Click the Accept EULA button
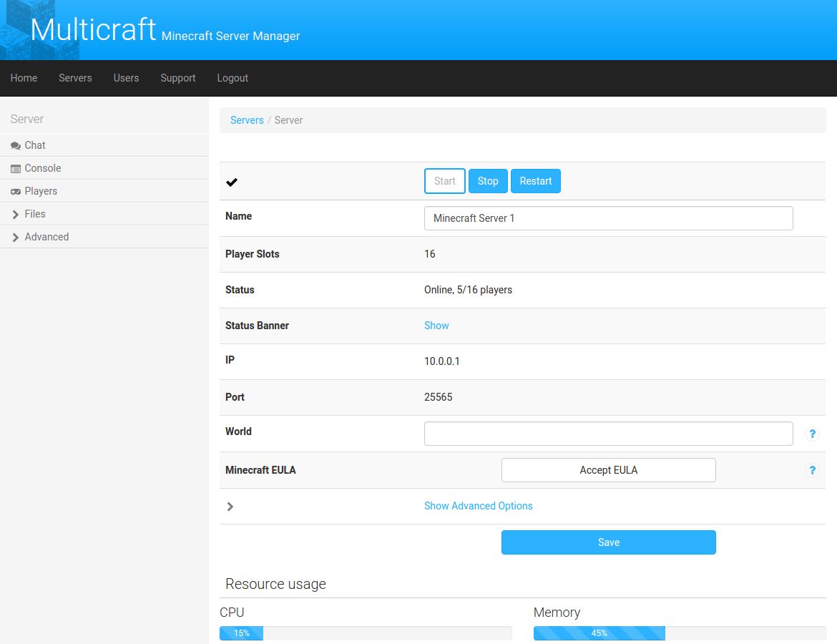Image resolution: width=837 pixels, height=644 pixels. pos(609,470)
